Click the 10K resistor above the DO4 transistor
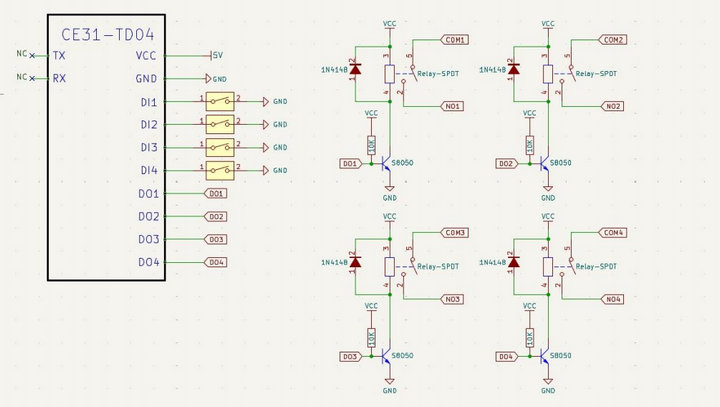 530,337
